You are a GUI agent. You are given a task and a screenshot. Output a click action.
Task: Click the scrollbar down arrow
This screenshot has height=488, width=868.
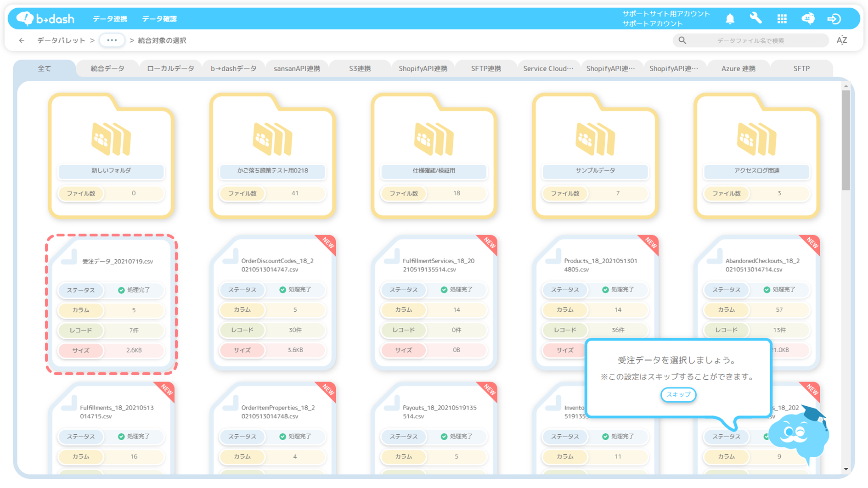click(846, 469)
